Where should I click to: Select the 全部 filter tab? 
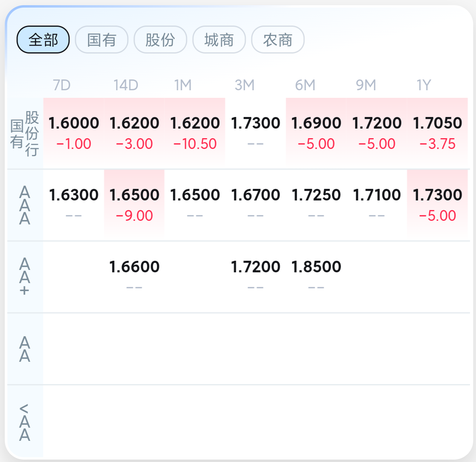[43, 40]
